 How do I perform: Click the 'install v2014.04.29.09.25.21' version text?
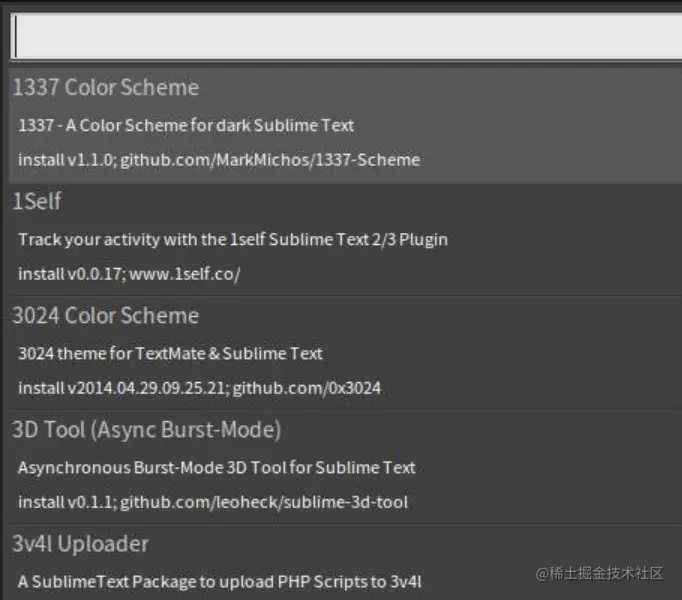pyautogui.click(x=123, y=388)
